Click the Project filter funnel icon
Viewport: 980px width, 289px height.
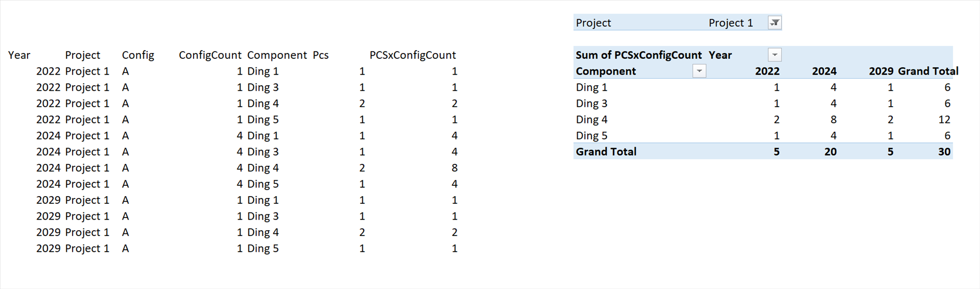tap(775, 22)
